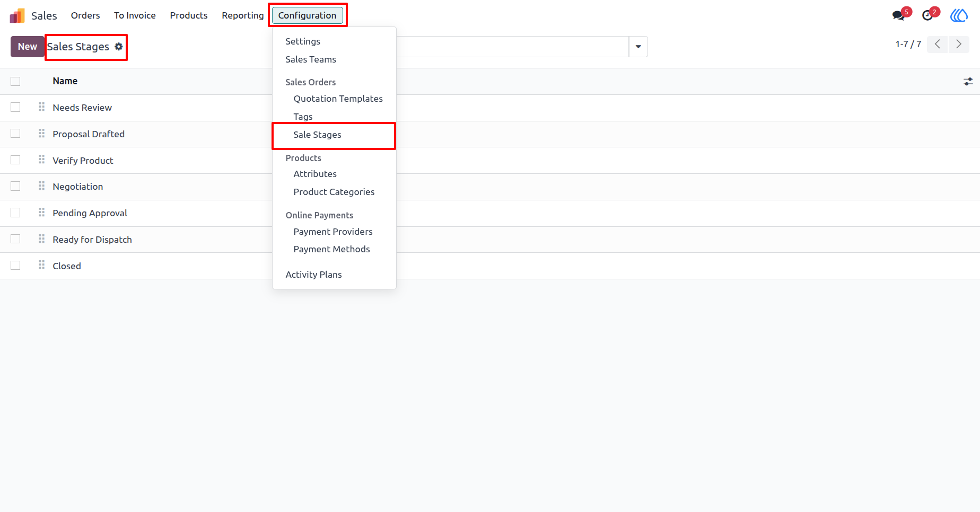Grab the drag handle for Closed
The height and width of the screenshot is (512, 980).
click(x=41, y=265)
